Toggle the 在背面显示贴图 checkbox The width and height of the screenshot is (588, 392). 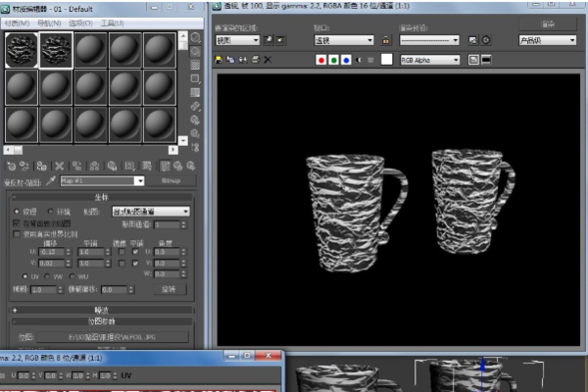16,222
